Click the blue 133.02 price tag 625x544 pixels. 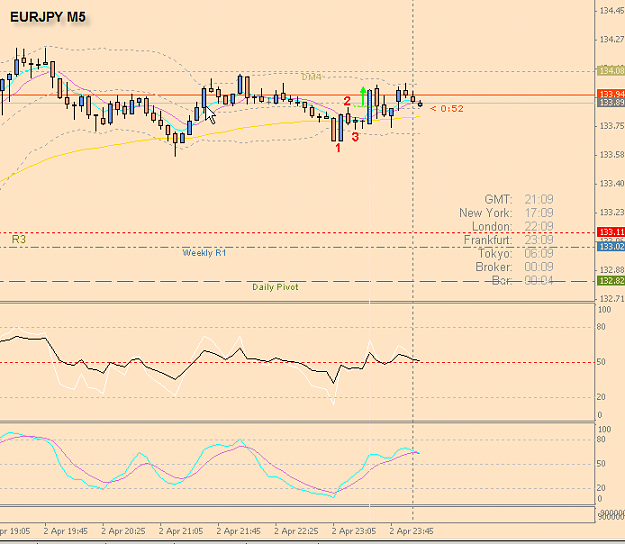pos(611,246)
